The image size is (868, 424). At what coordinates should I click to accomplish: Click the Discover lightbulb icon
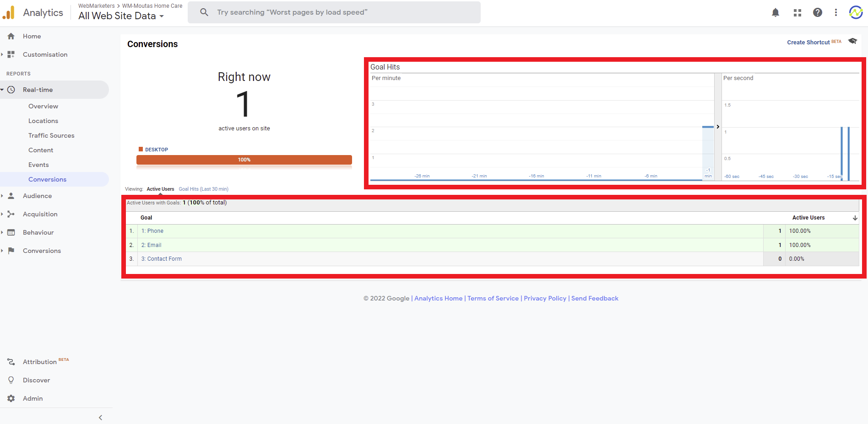click(x=11, y=380)
